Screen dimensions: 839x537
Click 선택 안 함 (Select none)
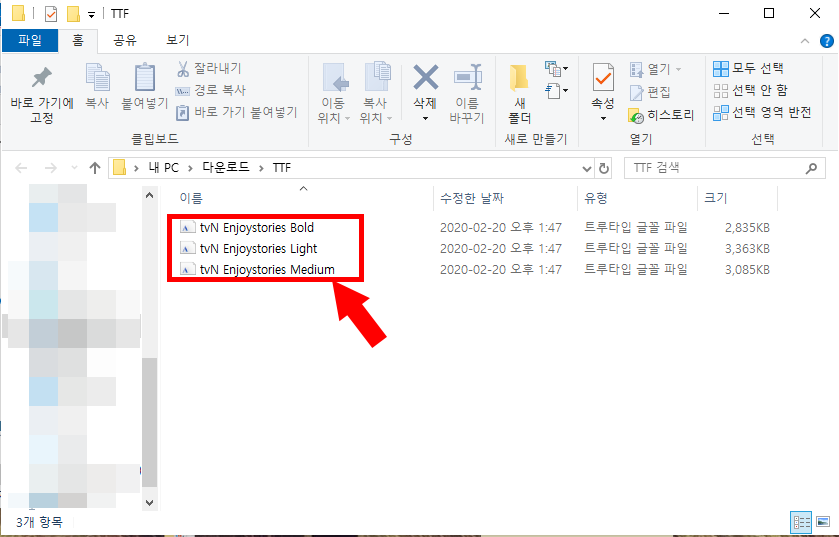click(750, 90)
